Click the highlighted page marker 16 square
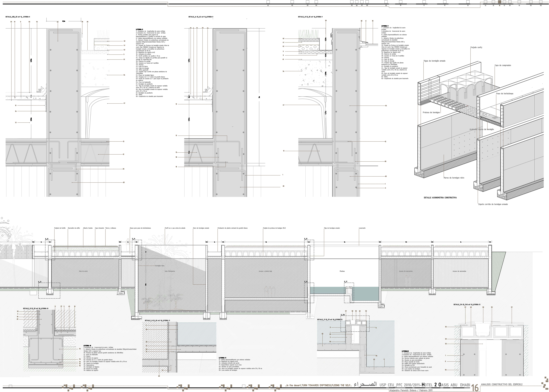Viewport: 549px width, 392px height. 500,2
